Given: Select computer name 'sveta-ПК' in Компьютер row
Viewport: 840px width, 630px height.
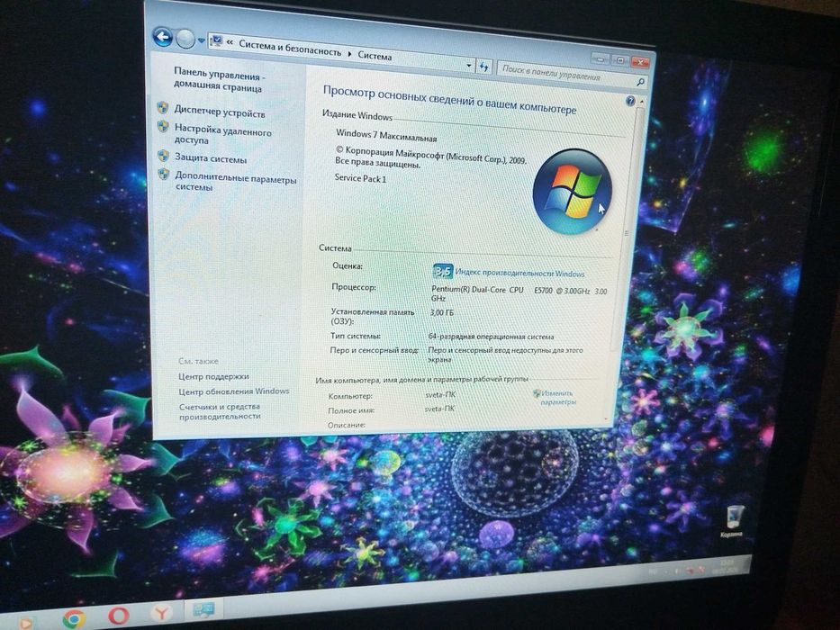Looking at the screenshot, I should (440, 395).
